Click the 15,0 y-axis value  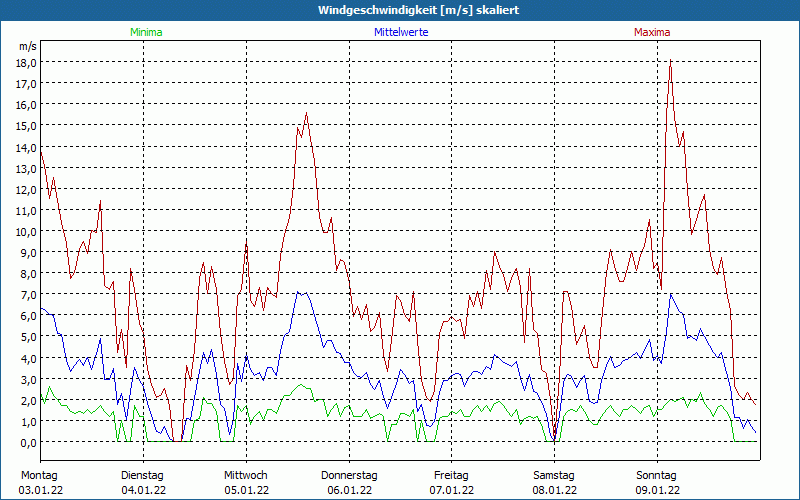[26, 125]
